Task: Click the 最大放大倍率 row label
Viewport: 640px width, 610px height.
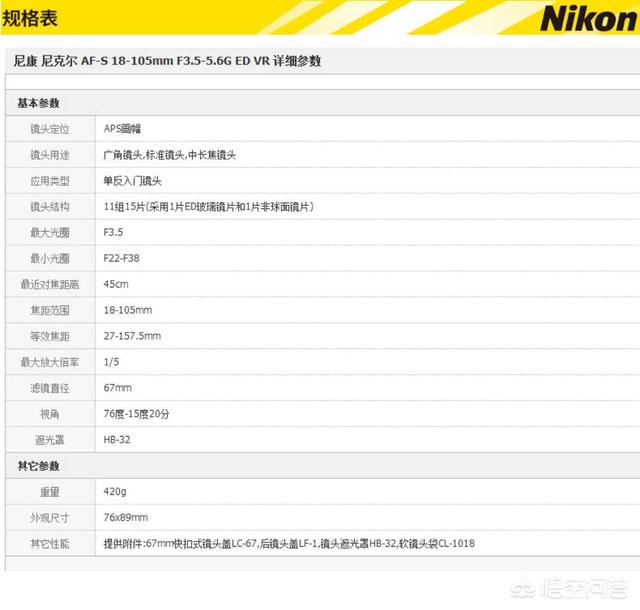Action: 50,362
